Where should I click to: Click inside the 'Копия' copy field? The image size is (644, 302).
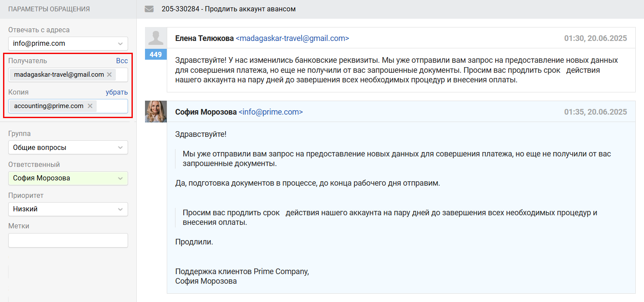click(x=111, y=106)
